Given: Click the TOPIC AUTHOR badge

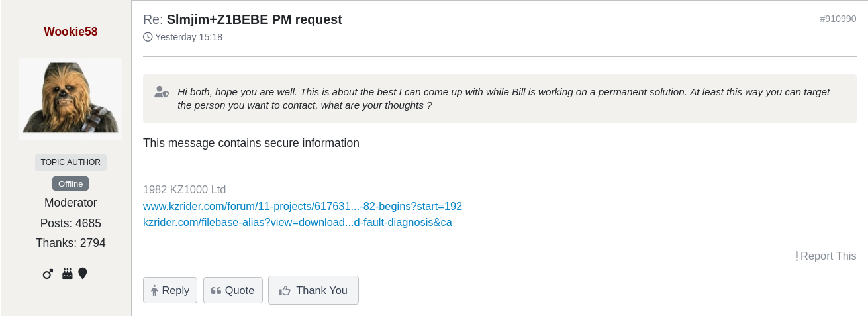Looking at the screenshot, I should (x=71, y=162).
